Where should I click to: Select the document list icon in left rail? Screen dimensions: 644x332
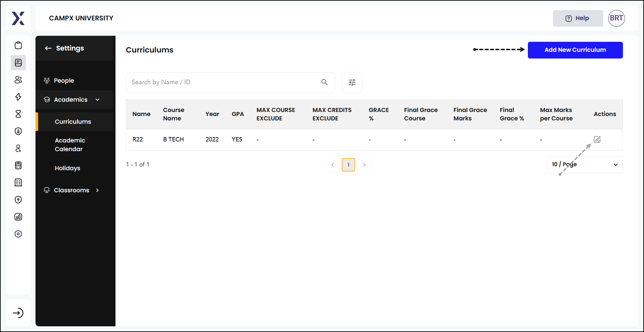18,63
